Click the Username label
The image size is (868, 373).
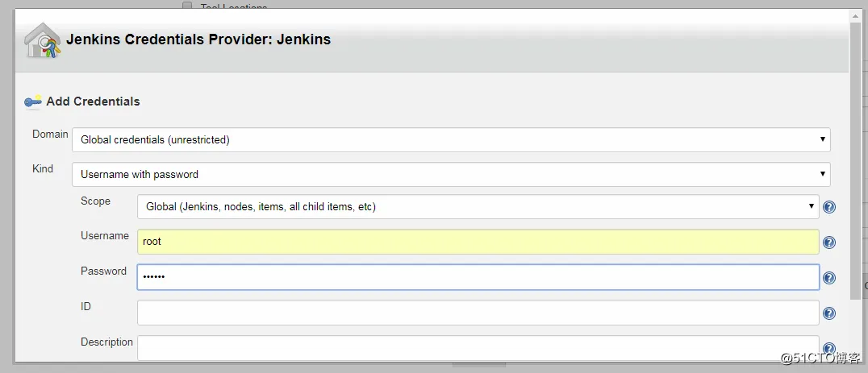[x=105, y=236]
